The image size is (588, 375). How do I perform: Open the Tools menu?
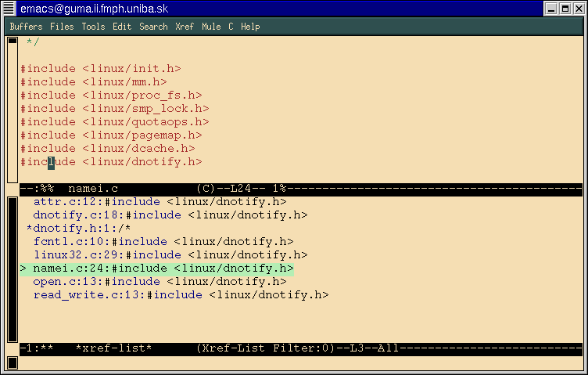tap(93, 27)
